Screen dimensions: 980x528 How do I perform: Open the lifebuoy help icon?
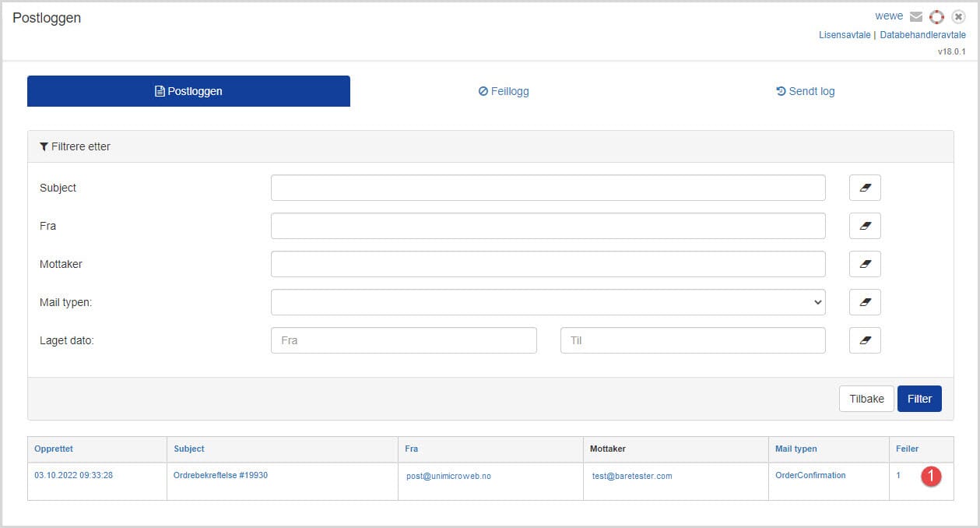pyautogui.click(x=936, y=16)
